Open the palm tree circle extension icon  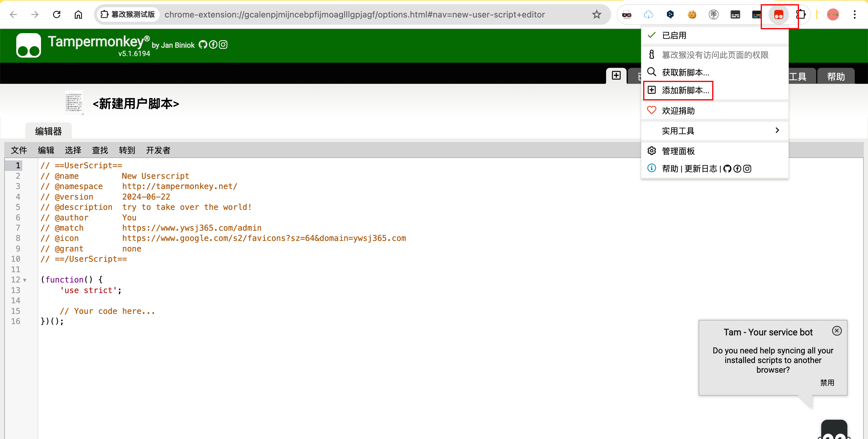(713, 14)
